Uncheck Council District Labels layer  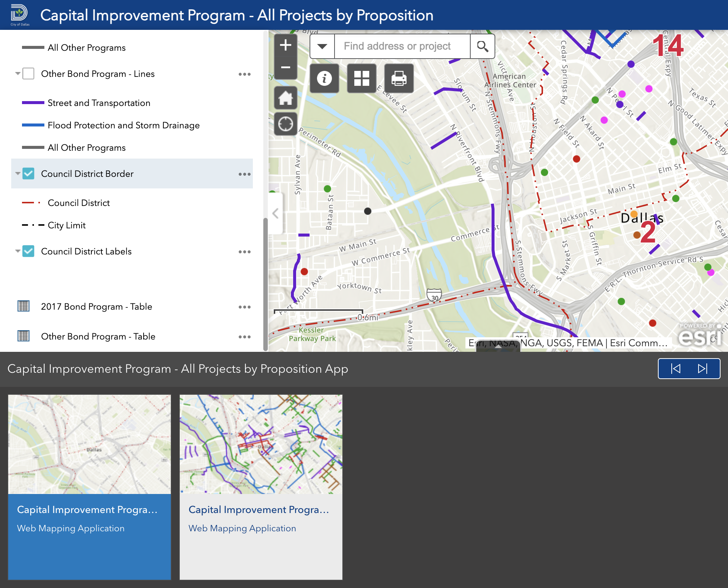(28, 251)
